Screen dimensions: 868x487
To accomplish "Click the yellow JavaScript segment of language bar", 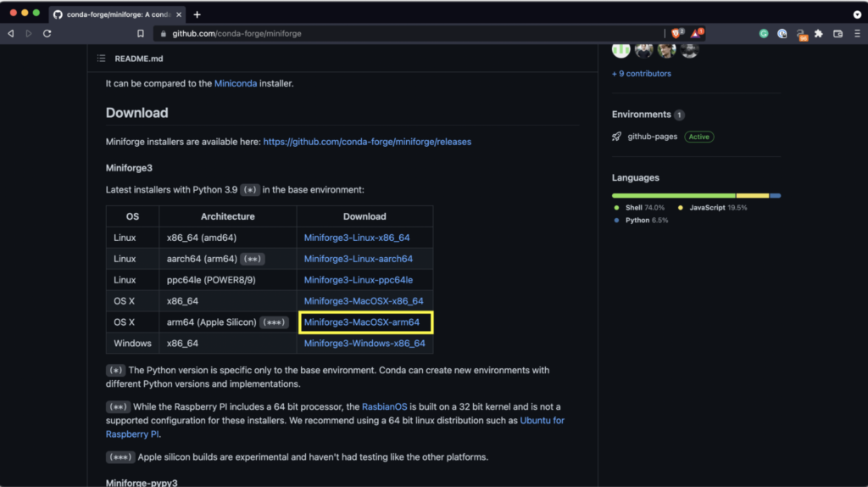I will click(x=753, y=196).
